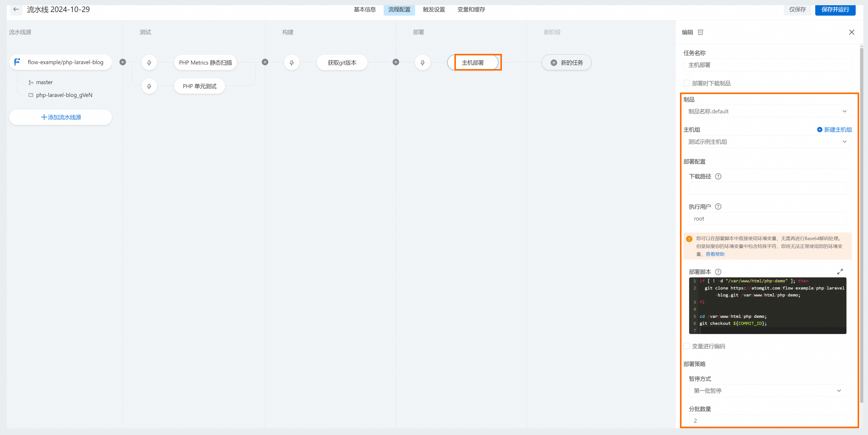Click the folder icon of php-laravel-blog_gVeN

(31, 95)
